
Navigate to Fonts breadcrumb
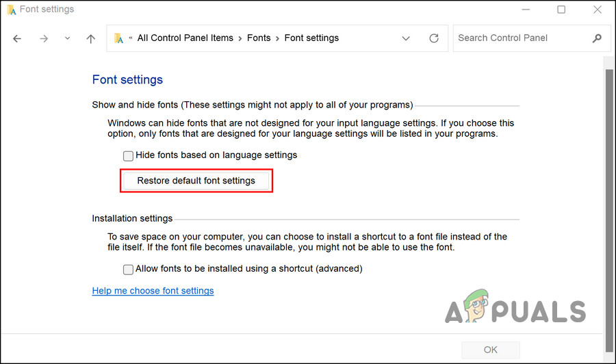(x=259, y=38)
